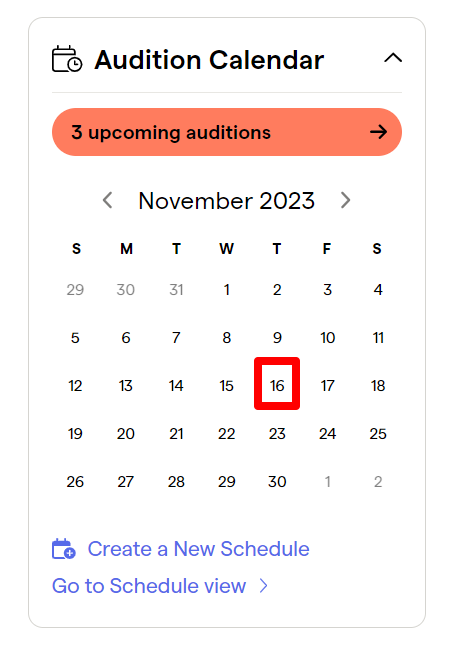The height and width of the screenshot is (653, 458).
Task: Open Go to Schedule view link
Action: (149, 586)
